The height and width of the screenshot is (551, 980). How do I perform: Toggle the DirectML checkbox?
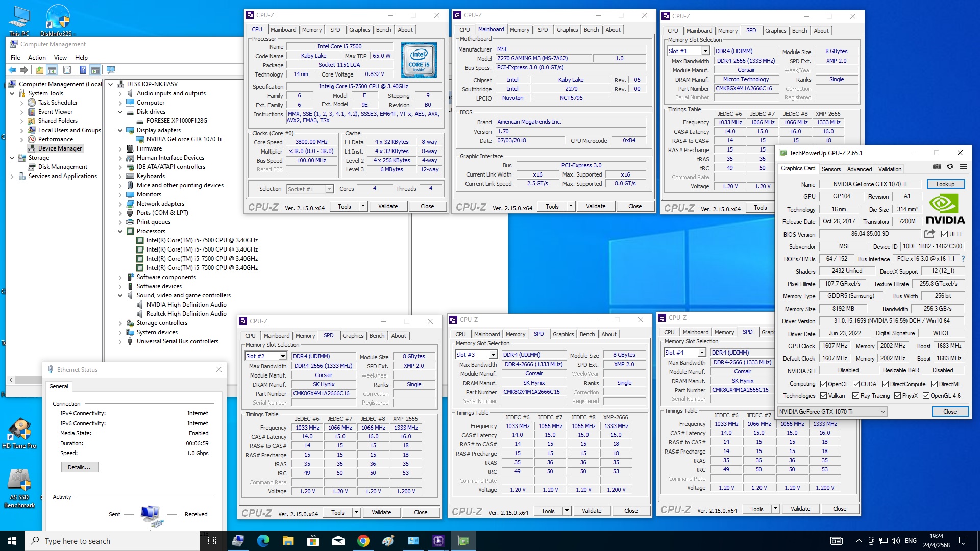click(934, 384)
